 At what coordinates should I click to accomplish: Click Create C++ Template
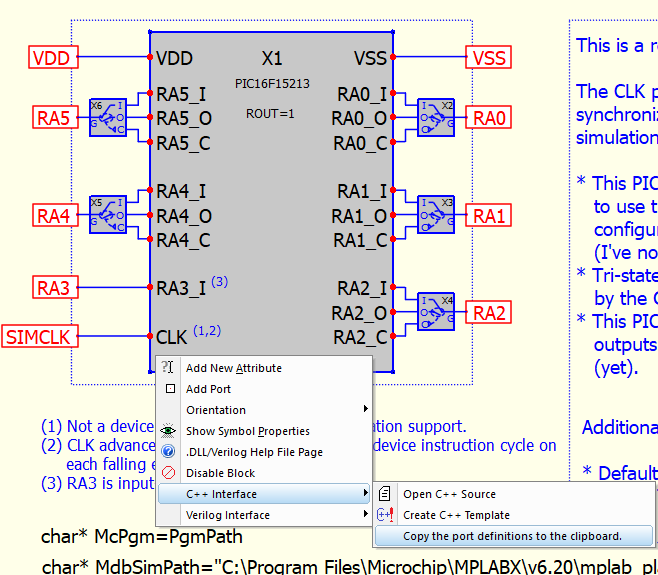[x=514, y=515]
